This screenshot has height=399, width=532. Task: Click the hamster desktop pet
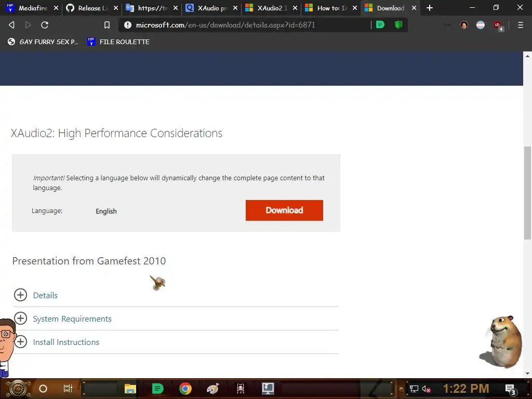501,342
